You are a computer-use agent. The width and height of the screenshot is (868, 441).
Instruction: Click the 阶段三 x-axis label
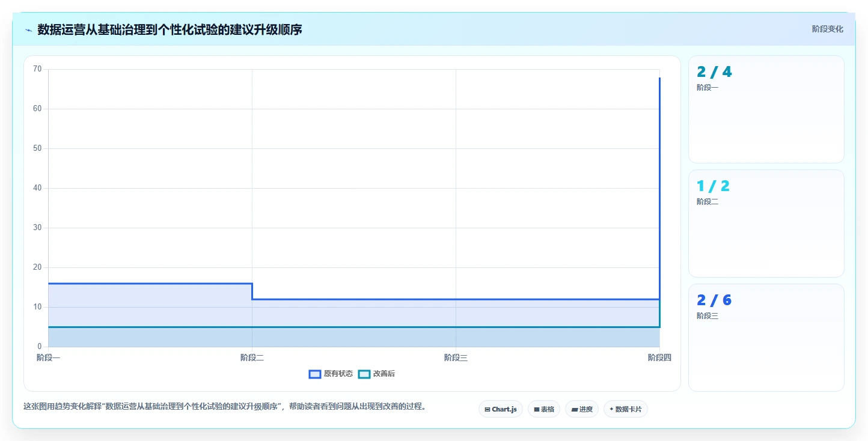pos(456,358)
